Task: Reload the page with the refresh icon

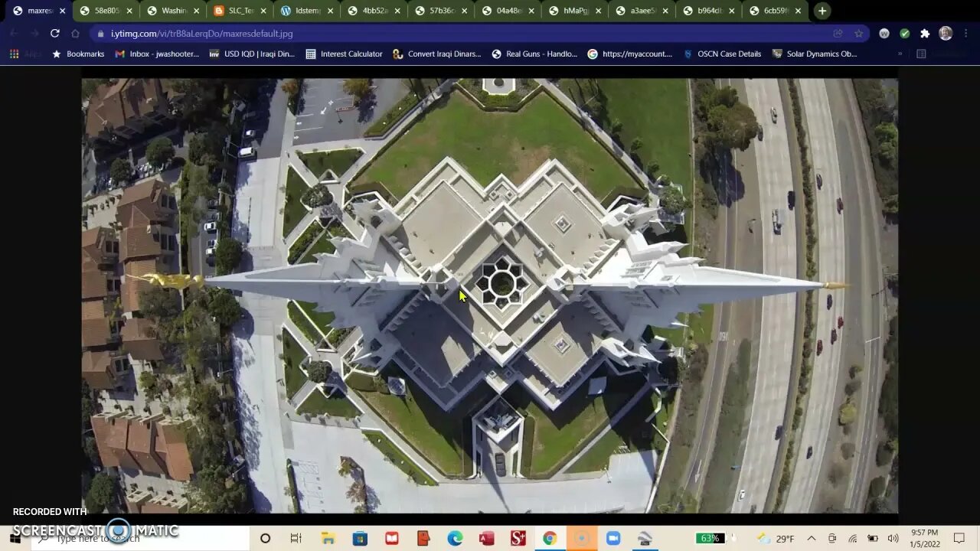Action: click(54, 34)
